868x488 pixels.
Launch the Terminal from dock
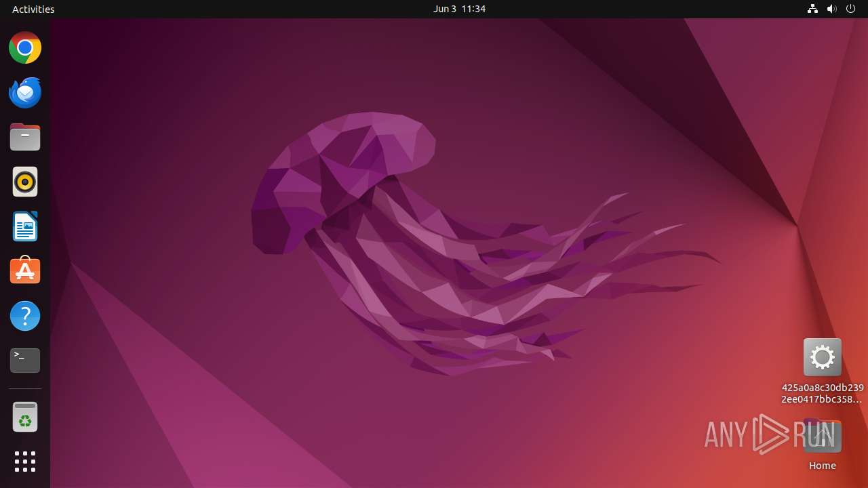(x=25, y=361)
